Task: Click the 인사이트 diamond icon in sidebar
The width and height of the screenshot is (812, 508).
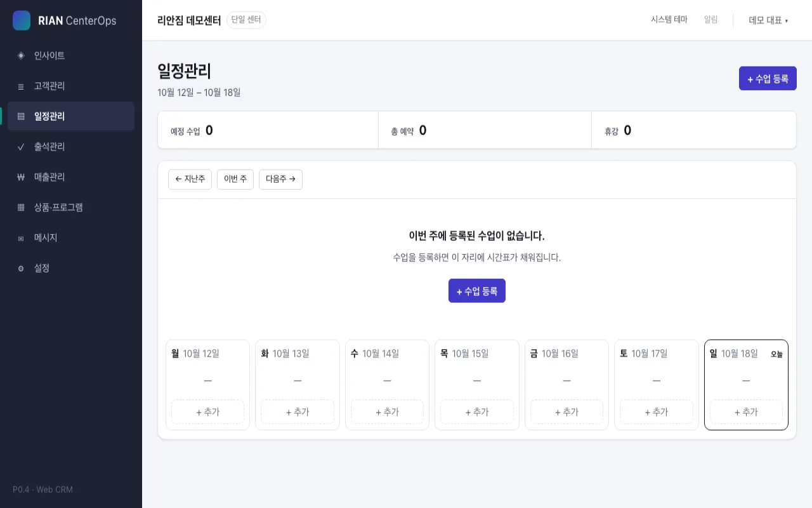Action: tap(21, 56)
